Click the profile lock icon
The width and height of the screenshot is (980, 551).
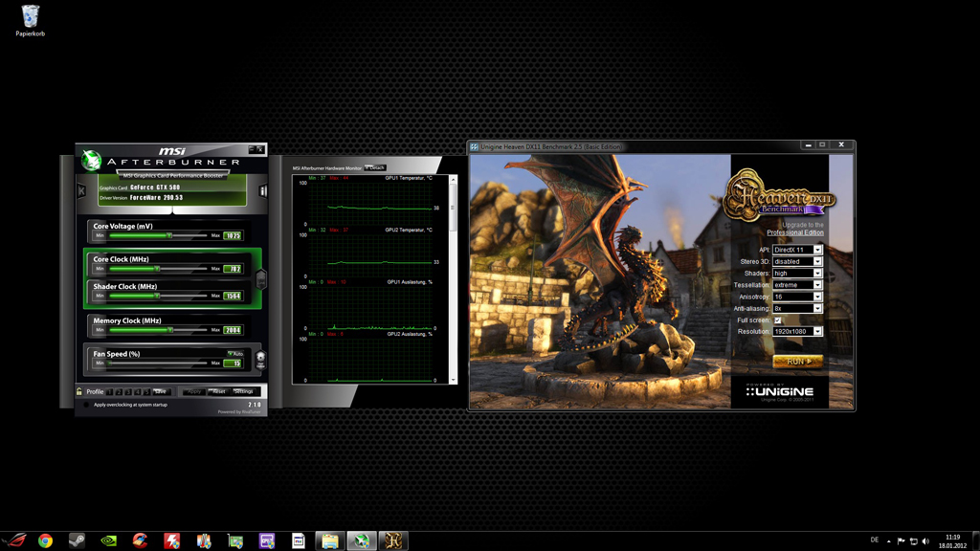(79, 391)
